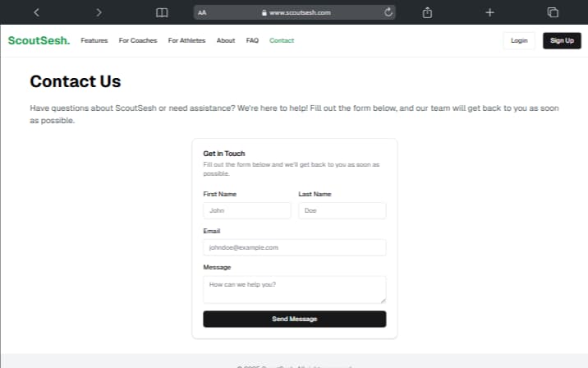The width and height of the screenshot is (588, 368).
Task: Go back using Safari back arrow
Action: (x=36, y=12)
